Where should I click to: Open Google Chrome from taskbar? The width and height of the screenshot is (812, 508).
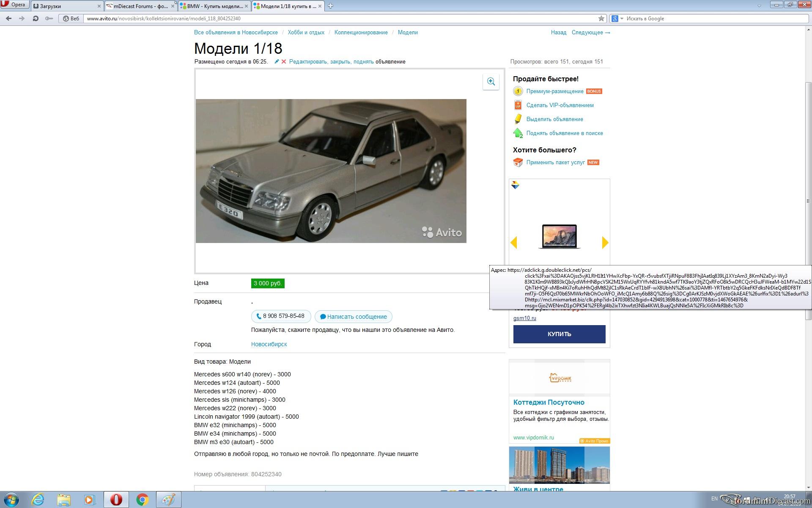tap(143, 500)
